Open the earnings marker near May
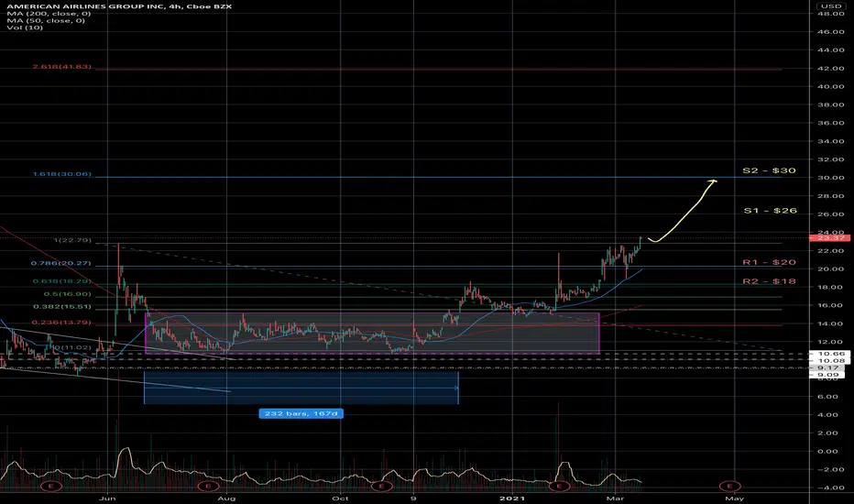This screenshot has width=854, height=504. click(x=729, y=485)
